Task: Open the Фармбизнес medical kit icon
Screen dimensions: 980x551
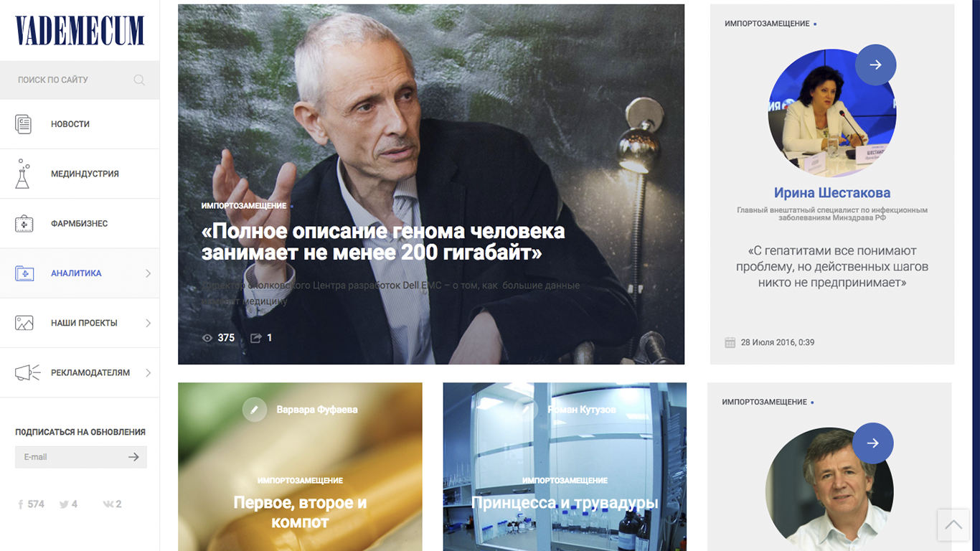Action: (x=24, y=223)
